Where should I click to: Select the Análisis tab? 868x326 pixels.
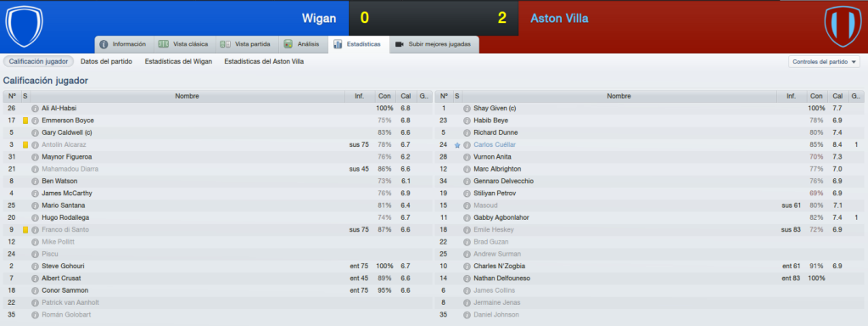[x=302, y=44]
